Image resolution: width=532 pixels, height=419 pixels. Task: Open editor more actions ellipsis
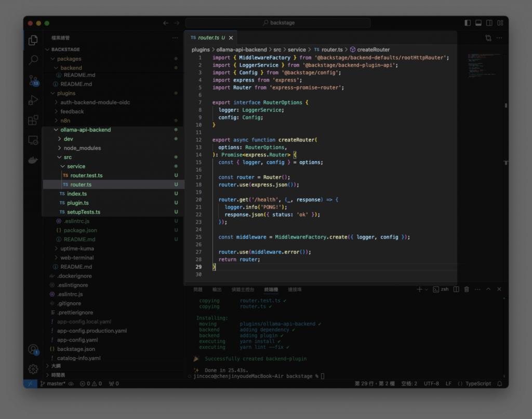click(499, 38)
